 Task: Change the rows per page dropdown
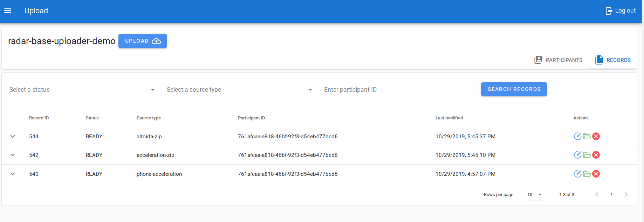[535, 195]
